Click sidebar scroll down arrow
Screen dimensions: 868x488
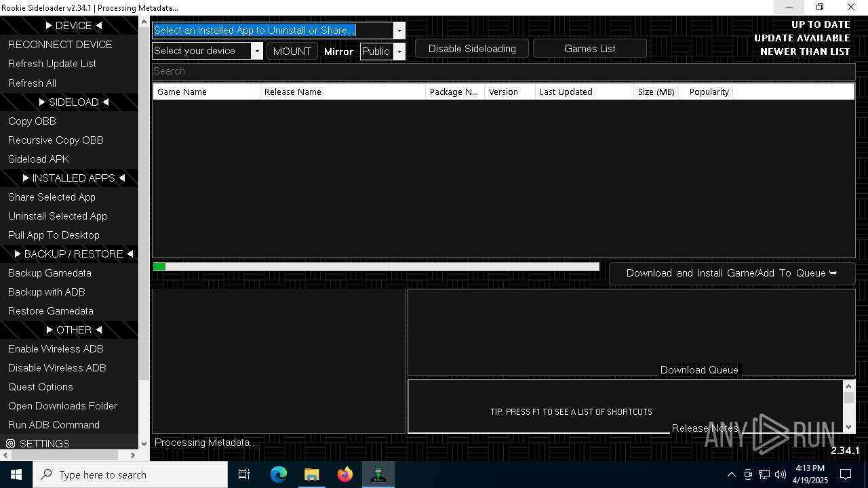click(143, 444)
